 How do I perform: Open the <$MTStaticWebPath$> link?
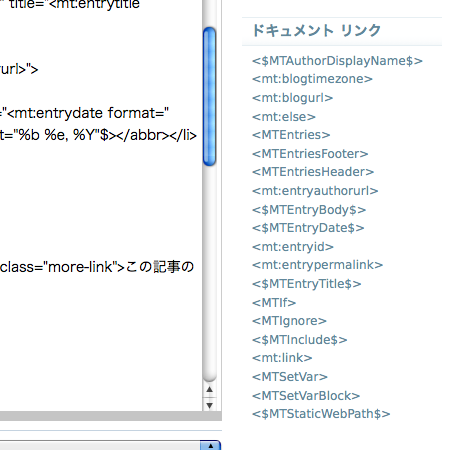[321, 414]
